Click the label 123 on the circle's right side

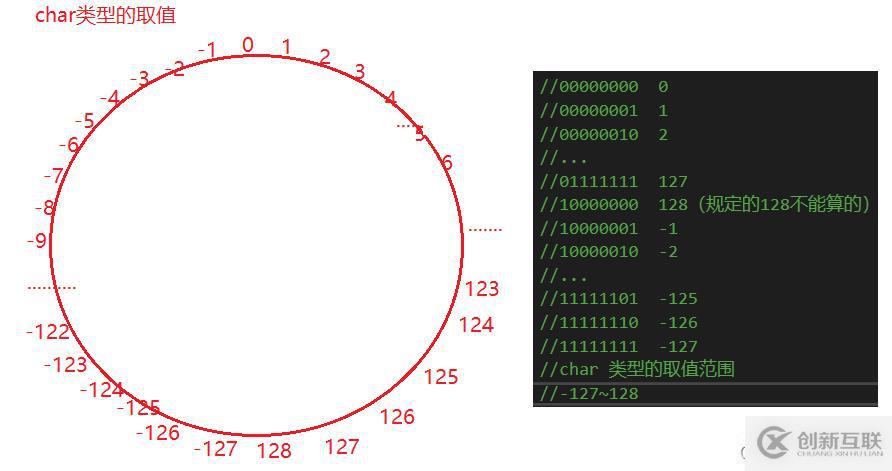click(x=482, y=288)
